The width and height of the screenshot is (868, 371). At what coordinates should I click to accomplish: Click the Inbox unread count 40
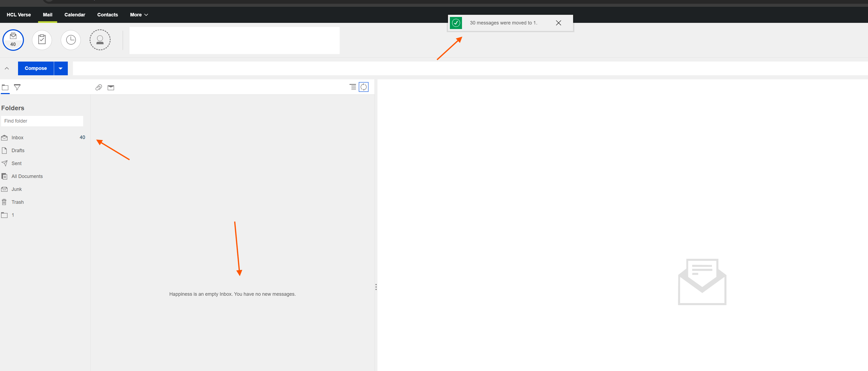(82, 137)
